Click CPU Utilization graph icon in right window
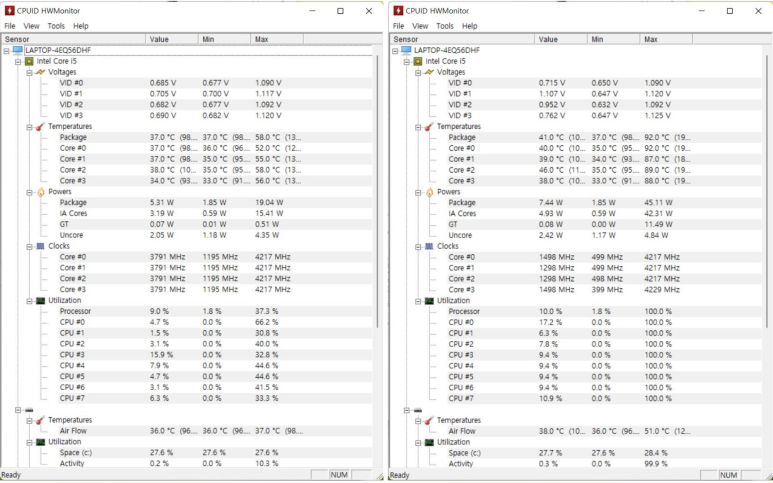This screenshot has height=483, width=773. pyautogui.click(x=429, y=300)
